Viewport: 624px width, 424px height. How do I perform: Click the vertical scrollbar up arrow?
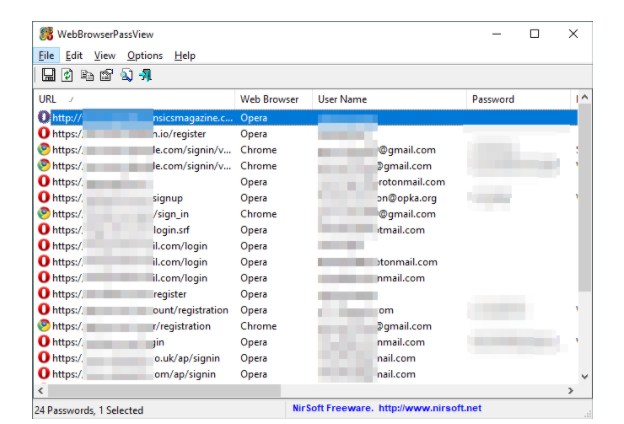click(584, 97)
